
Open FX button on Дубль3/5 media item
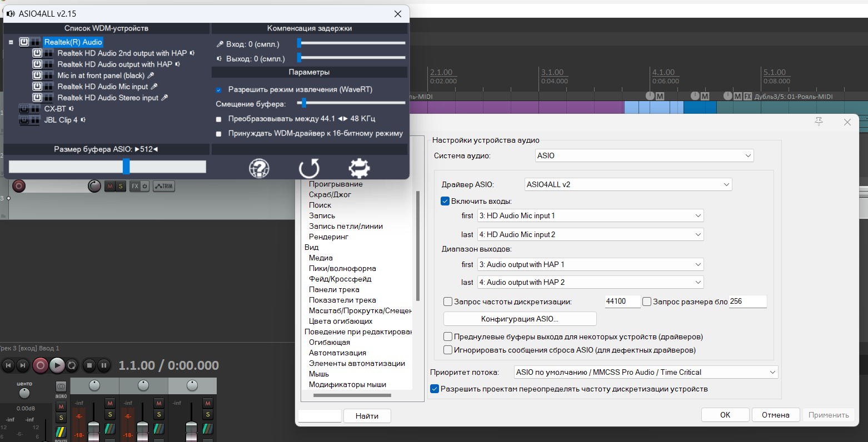pos(747,96)
